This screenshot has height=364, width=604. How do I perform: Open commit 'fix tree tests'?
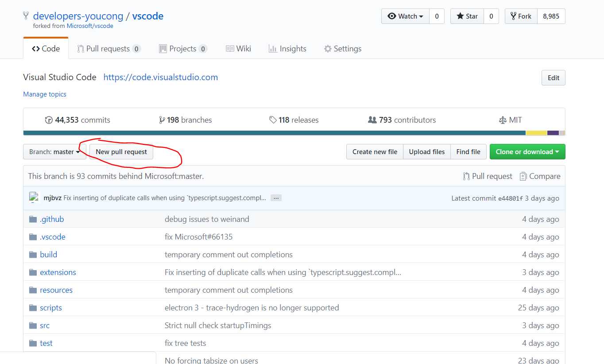pyautogui.click(x=185, y=343)
